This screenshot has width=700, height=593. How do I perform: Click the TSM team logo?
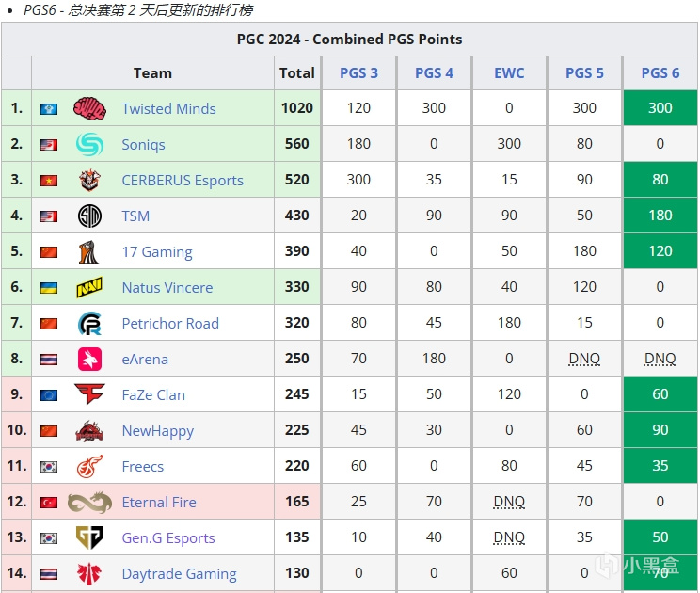(x=89, y=216)
